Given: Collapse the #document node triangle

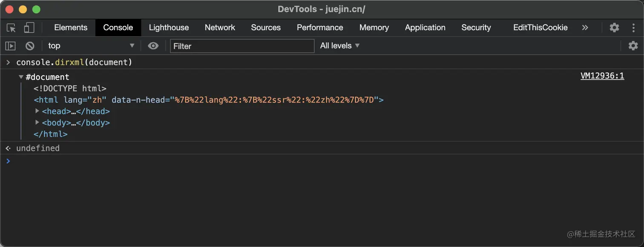Looking at the screenshot, I should (x=21, y=77).
